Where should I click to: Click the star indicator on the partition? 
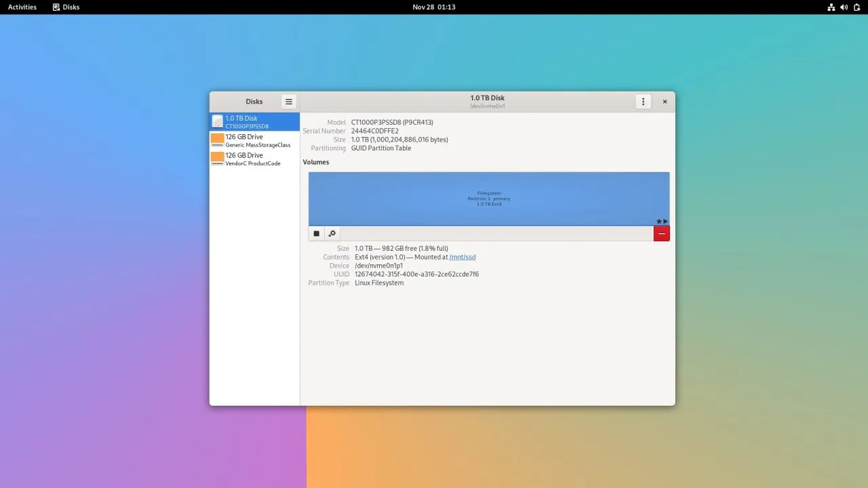click(657, 221)
